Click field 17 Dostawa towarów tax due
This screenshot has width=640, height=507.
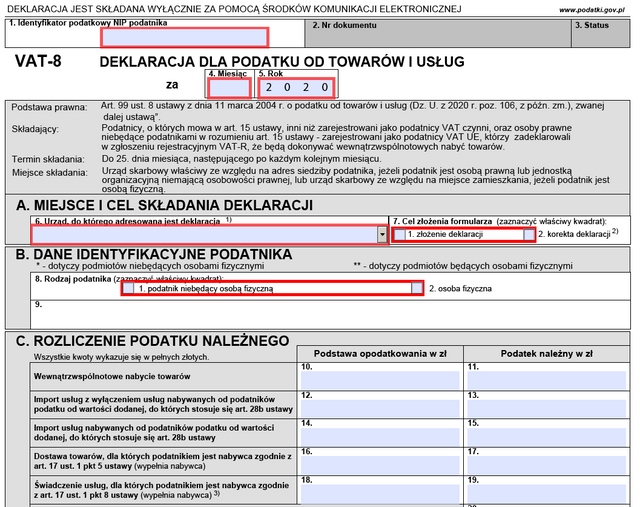[547, 465]
